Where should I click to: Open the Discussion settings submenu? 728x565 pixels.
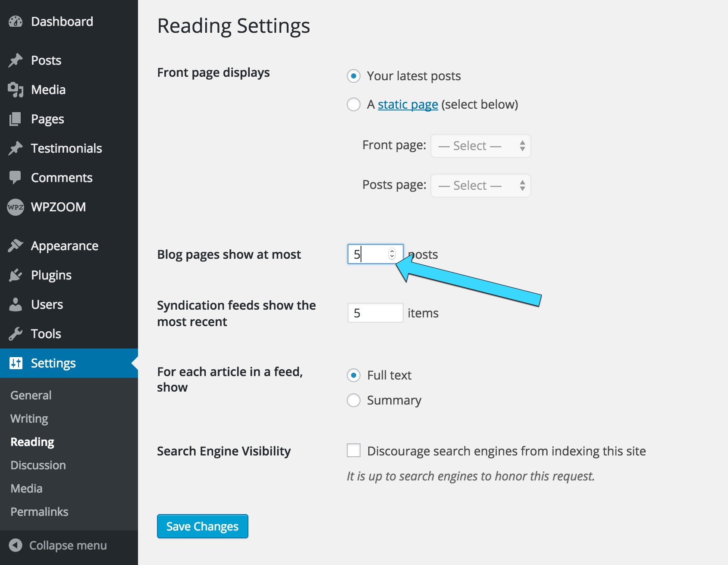tap(38, 465)
